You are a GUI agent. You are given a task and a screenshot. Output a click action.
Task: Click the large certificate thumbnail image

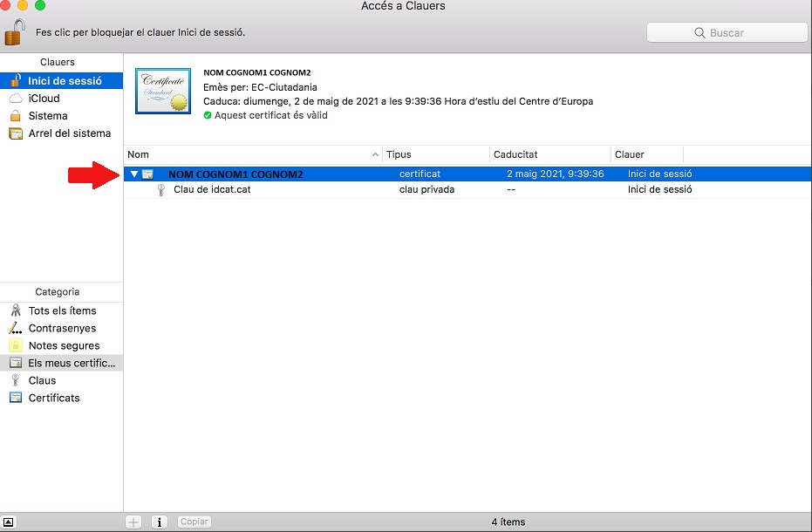pyautogui.click(x=163, y=91)
